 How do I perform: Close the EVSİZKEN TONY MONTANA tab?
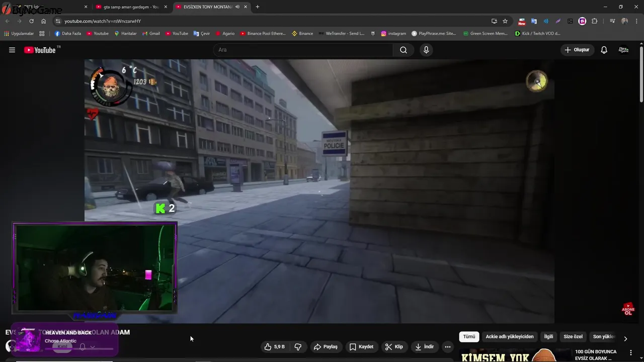coord(246,7)
